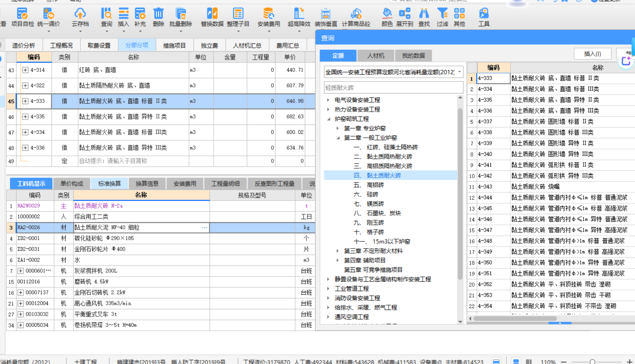Open the 人材机 tab in query panel
This screenshot has height=364, width=635.
pos(375,55)
